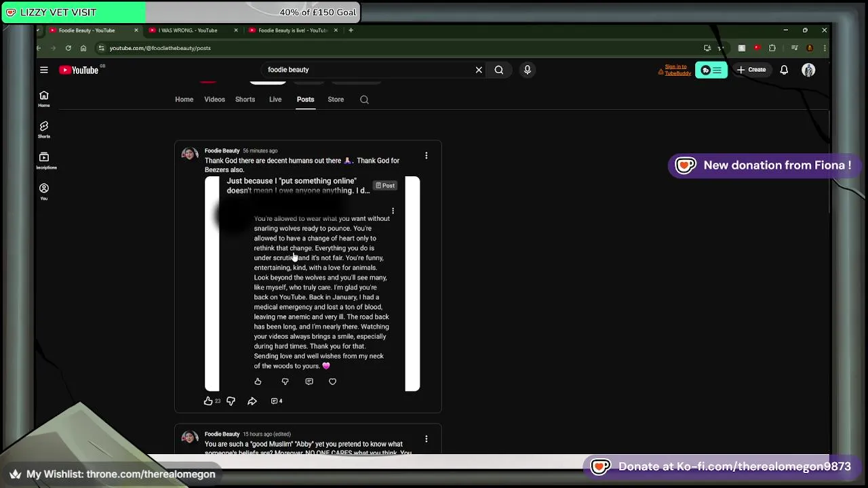Close the 'I WAS WRONG.' tab
This screenshot has width=868, height=488.
(x=236, y=30)
